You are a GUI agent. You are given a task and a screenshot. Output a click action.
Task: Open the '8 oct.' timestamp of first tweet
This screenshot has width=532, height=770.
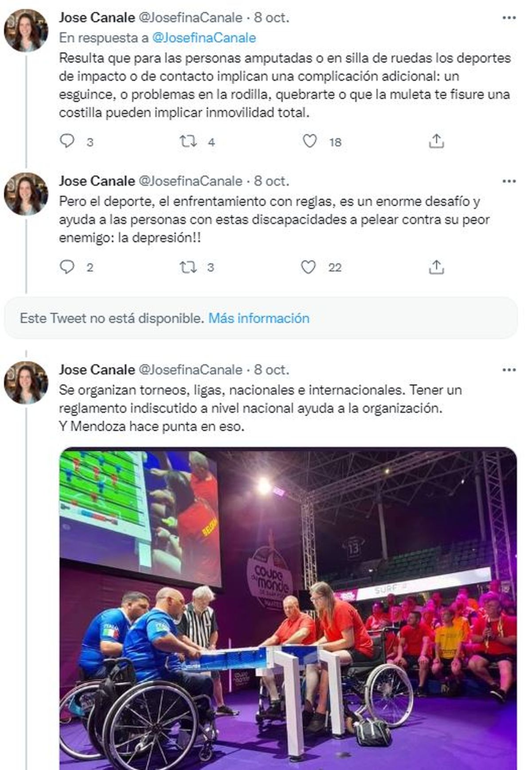271,18
